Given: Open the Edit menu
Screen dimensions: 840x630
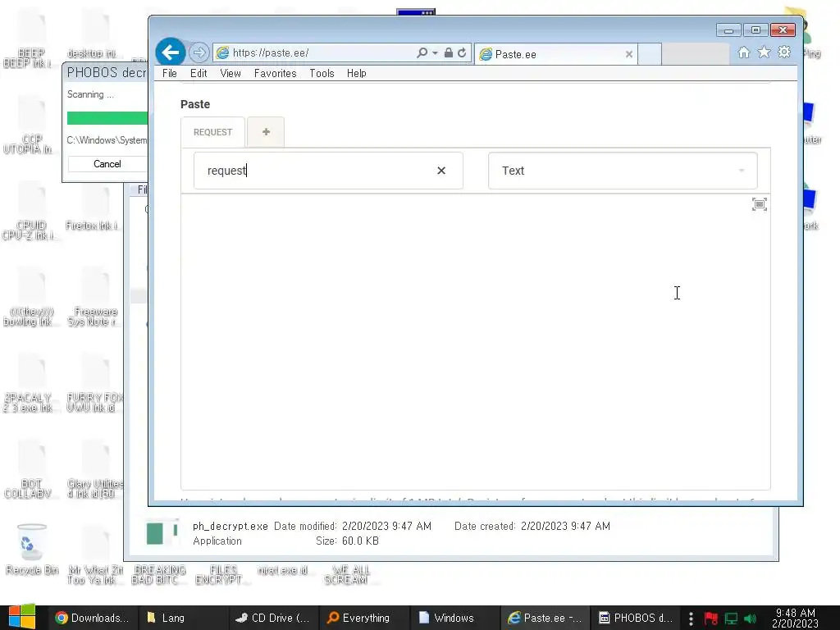Looking at the screenshot, I should pos(199,73).
